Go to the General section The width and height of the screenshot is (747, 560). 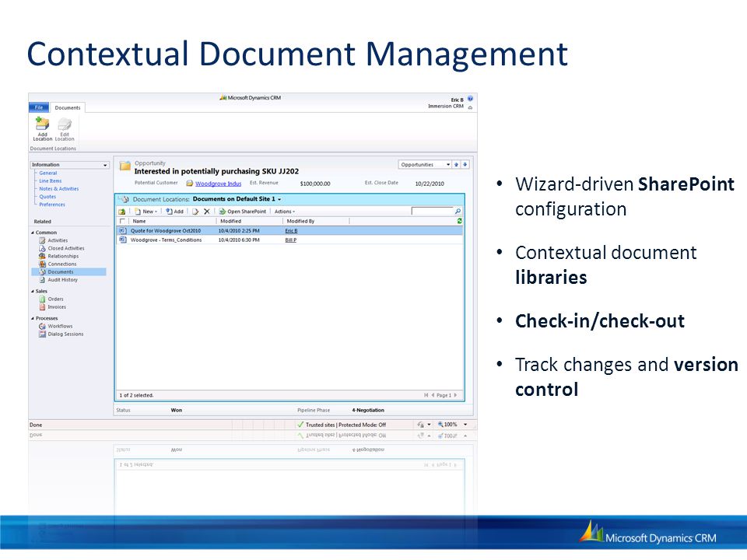(x=48, y=173)
